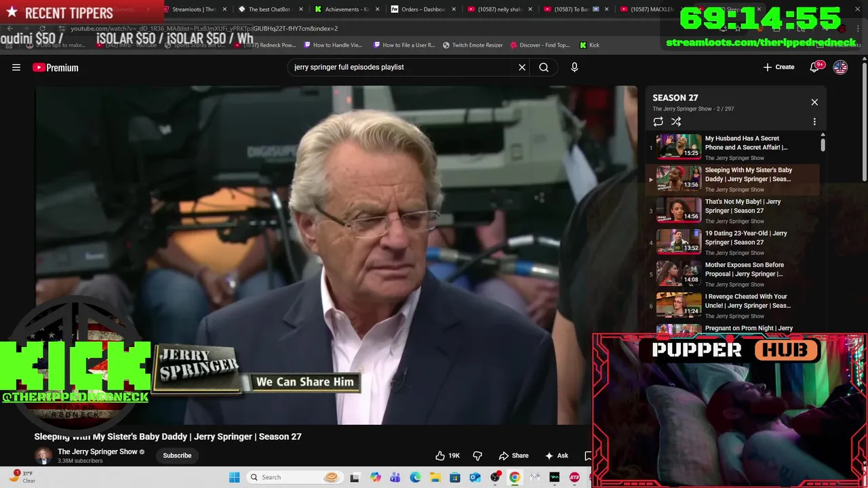Open the notifications bell
Image resolution: width=868 pixels, height=488 pixels.
(x=816, y=67)
